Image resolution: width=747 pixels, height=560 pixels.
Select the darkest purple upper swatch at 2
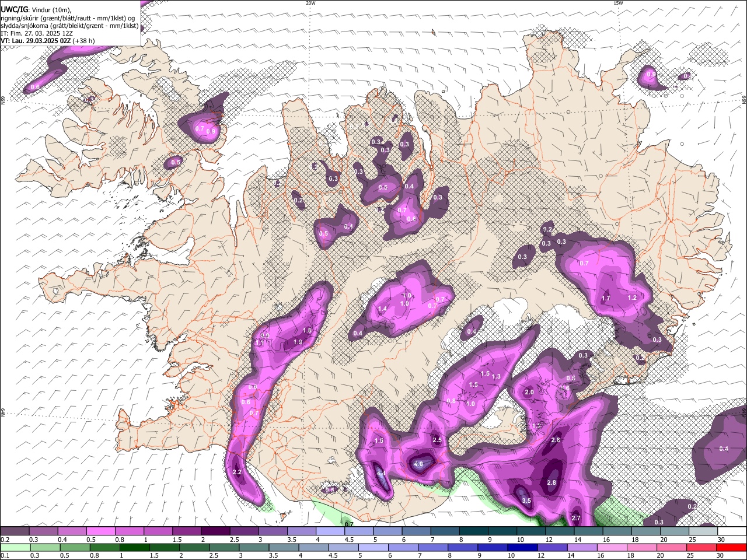tap(215, 531)
